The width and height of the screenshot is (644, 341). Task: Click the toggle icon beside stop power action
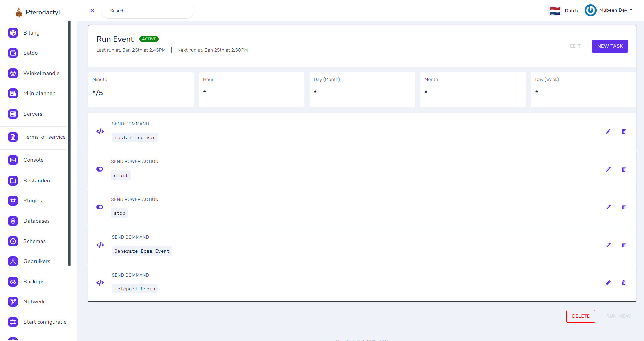coord(100,207)
